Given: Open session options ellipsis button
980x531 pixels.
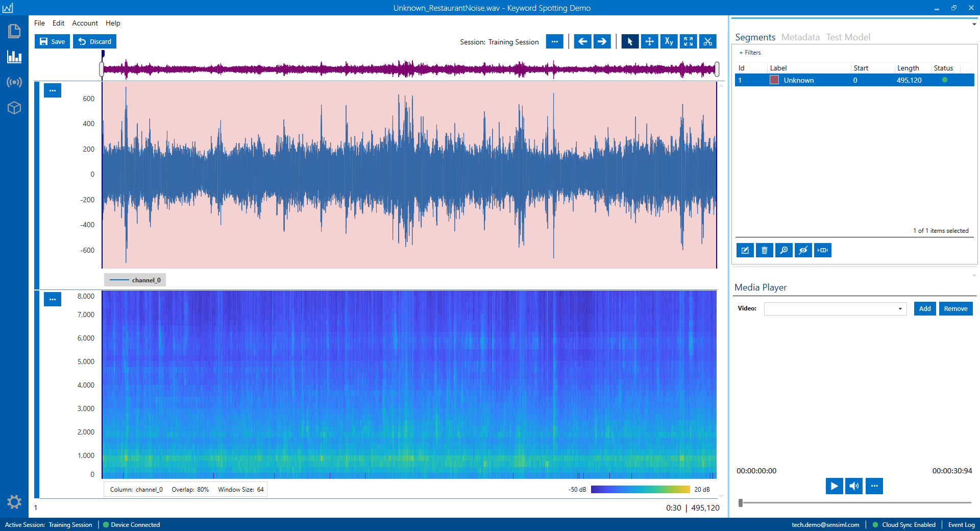Looking at the screenshot, I should click(x=554, y=42).
